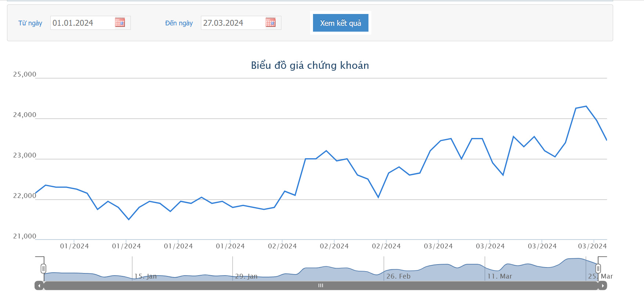Click the grip in the middle of the horizontal scrollbar

point(321,286)
